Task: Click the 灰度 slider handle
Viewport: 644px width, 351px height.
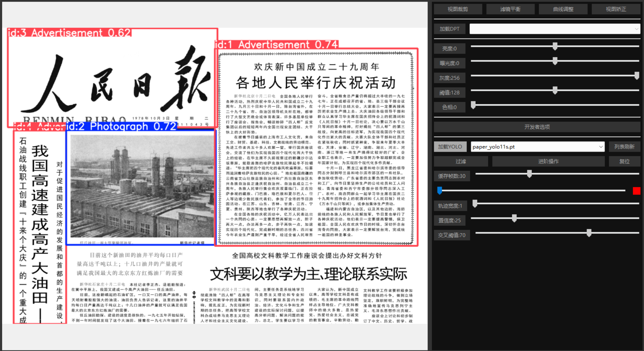Action: pos(637,76)
